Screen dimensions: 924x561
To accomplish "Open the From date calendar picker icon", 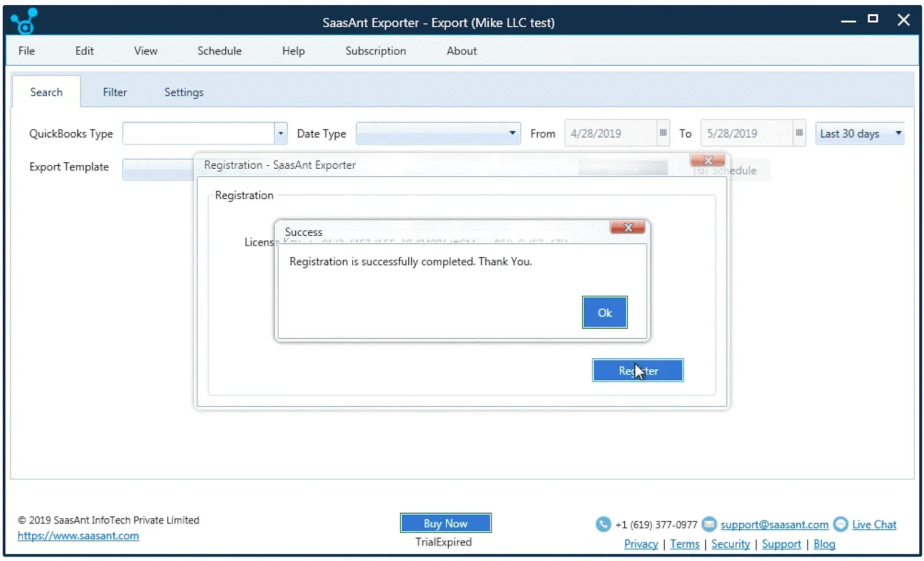I will coord(663,133).
